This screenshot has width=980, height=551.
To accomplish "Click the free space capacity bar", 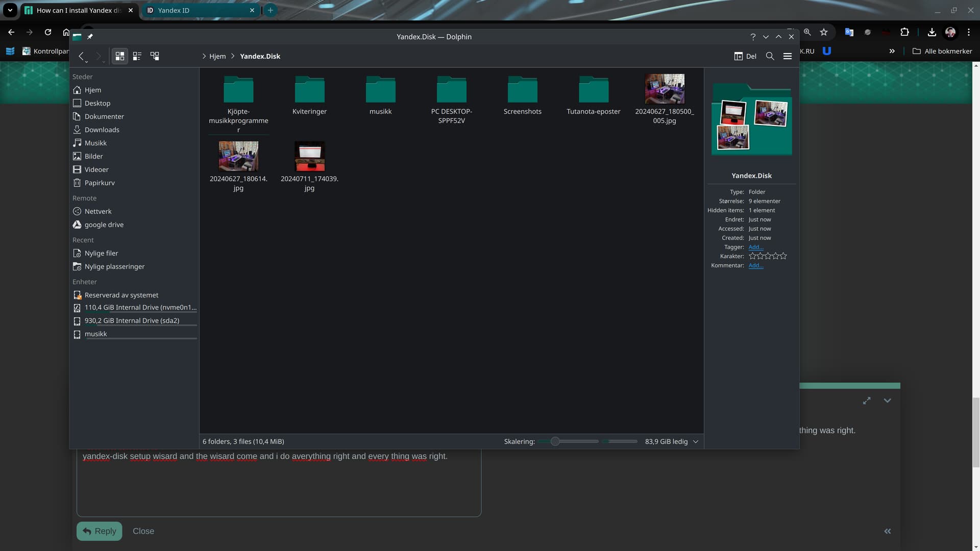I will (620, 441).
